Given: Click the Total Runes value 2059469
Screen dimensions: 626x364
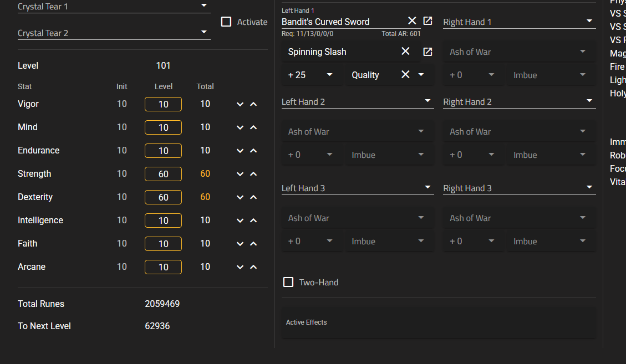Looking at the screenshot, I should pos(162,304).
